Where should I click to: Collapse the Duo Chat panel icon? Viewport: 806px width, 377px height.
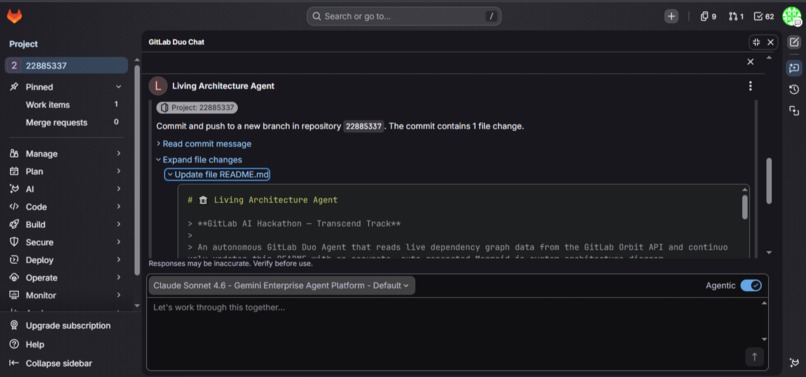click(756, 42)
